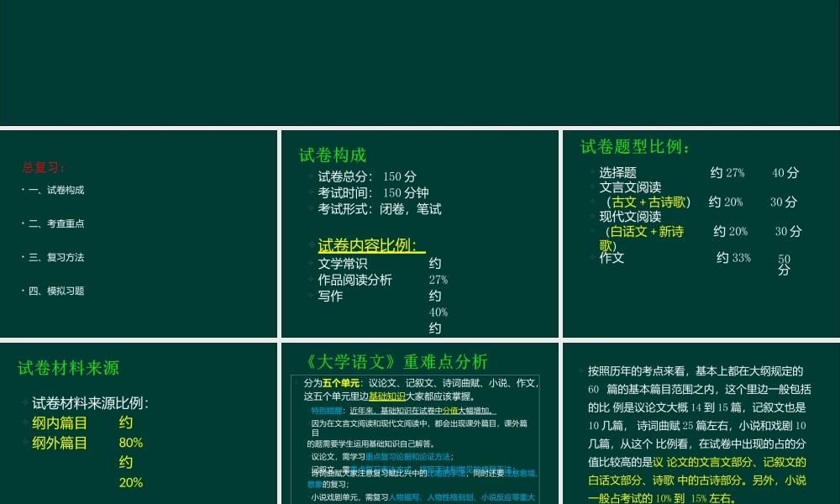Click the blue 特别提醒 text
The height and width of the screenshot is (504, 840).
326,411
